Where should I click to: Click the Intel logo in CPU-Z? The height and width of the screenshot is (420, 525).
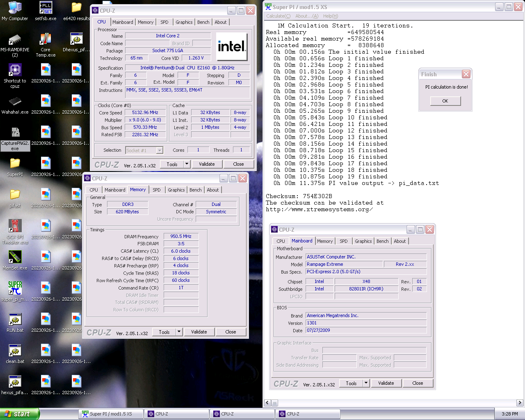point(231,47)
